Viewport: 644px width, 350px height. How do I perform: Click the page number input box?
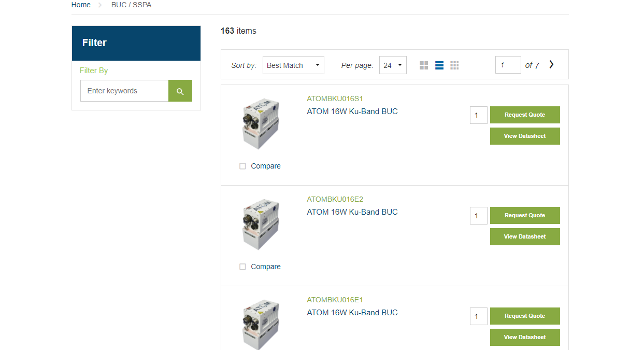tap(508, 65)
